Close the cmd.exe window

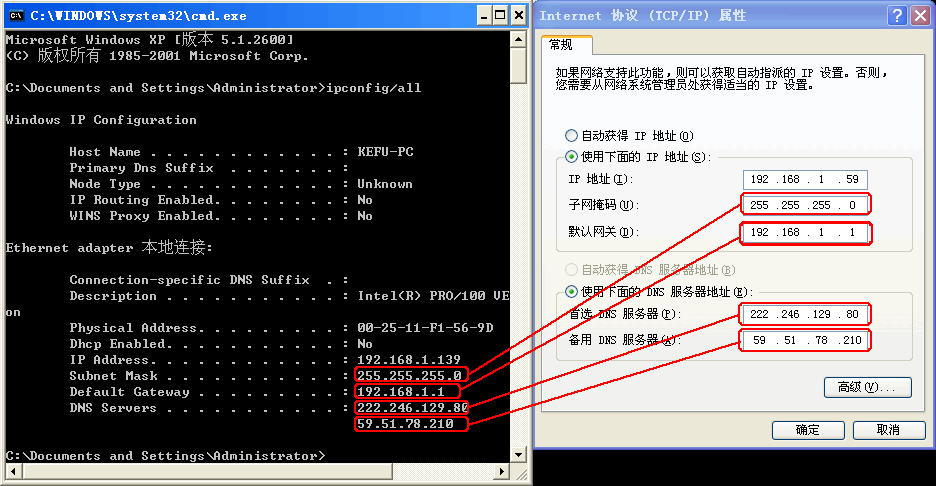pyautogui.click(x=519, y=16)
